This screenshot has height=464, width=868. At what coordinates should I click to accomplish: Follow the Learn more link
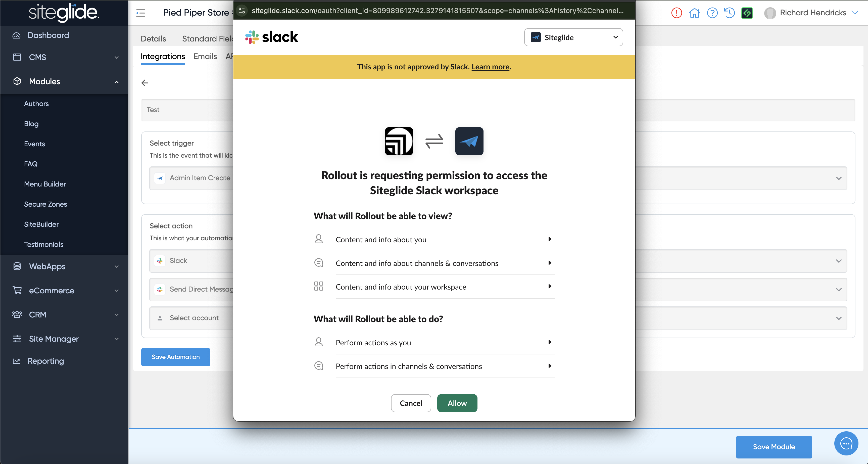[490, 67]
